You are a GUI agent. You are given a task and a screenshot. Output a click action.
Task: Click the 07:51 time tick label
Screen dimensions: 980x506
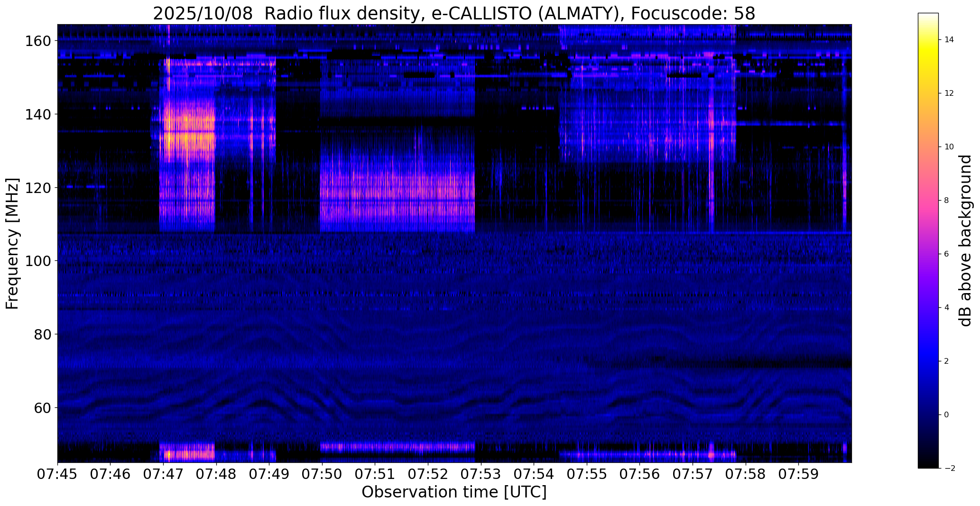coord(375,474)
